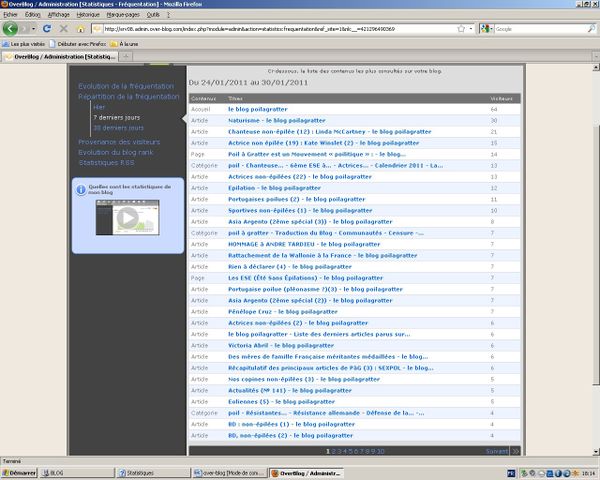Screen dimensions: 600x480
Task: Go to the Firefox home page icon
Action: [x=81, y=29]
